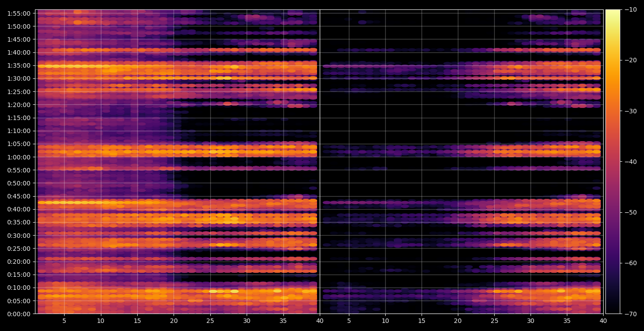Select the 0:15:00 y-axis tick label
The width and height of the screenshot is (644, 331).
tap(19, 275)
